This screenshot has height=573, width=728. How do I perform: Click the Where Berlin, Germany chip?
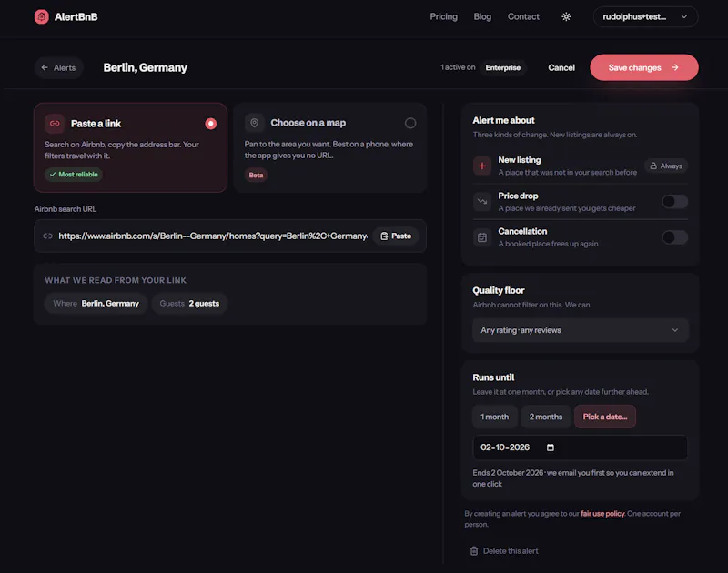click(x=96, y=304)
